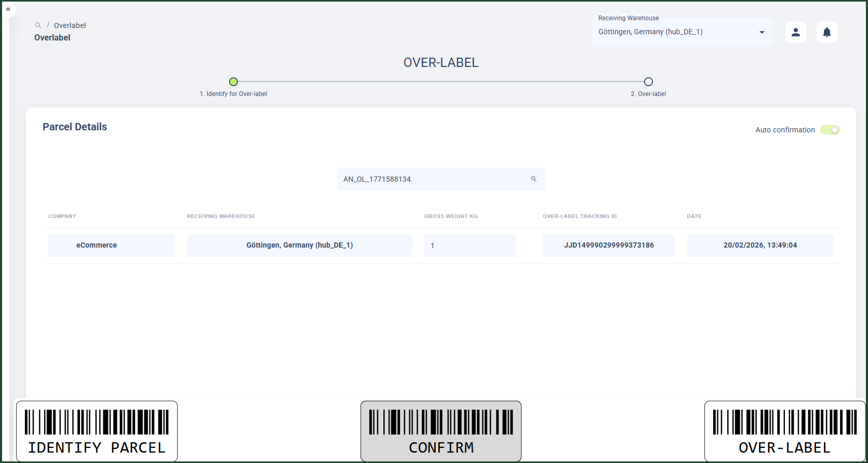
Task: Click the GROSS WEIGHT KG column header
Action: point(451,216)
